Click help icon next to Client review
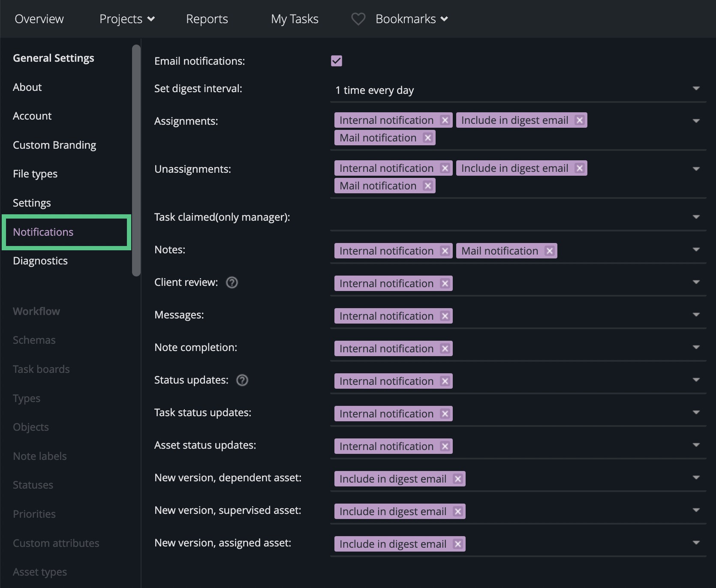The height and width of the screenshot is (588, 716). point(232,282)
